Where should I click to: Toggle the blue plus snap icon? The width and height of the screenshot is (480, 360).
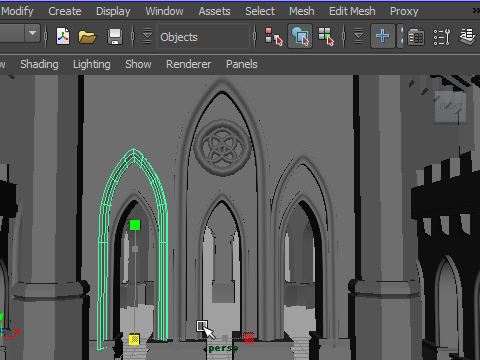[383, 36]
